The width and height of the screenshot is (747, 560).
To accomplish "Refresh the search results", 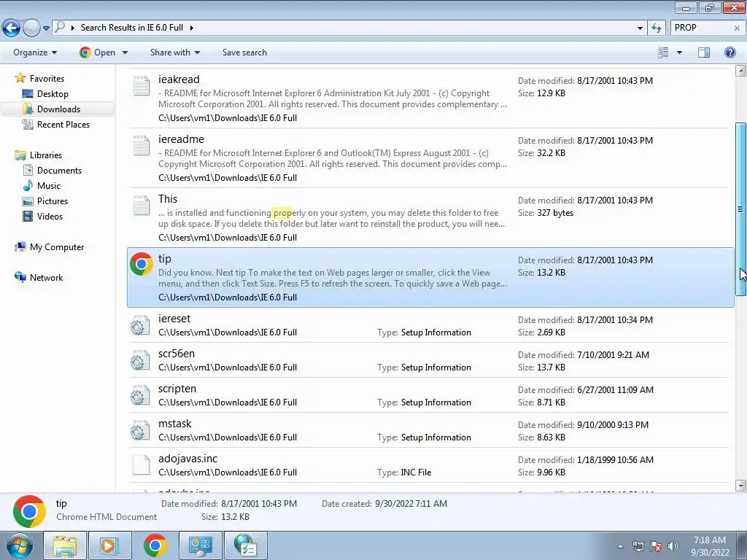I will [x=657, y=28].
